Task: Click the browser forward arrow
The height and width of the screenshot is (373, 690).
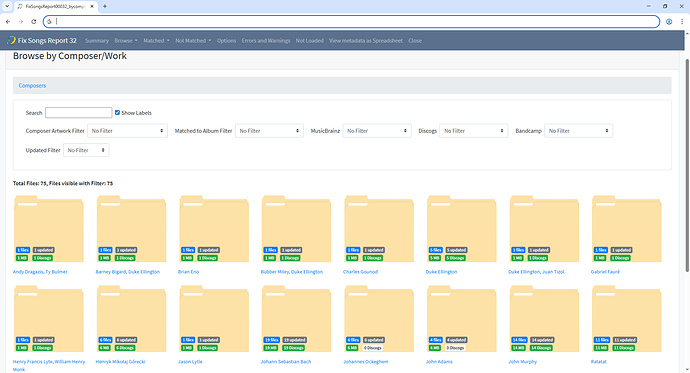Action: point(21,22)
